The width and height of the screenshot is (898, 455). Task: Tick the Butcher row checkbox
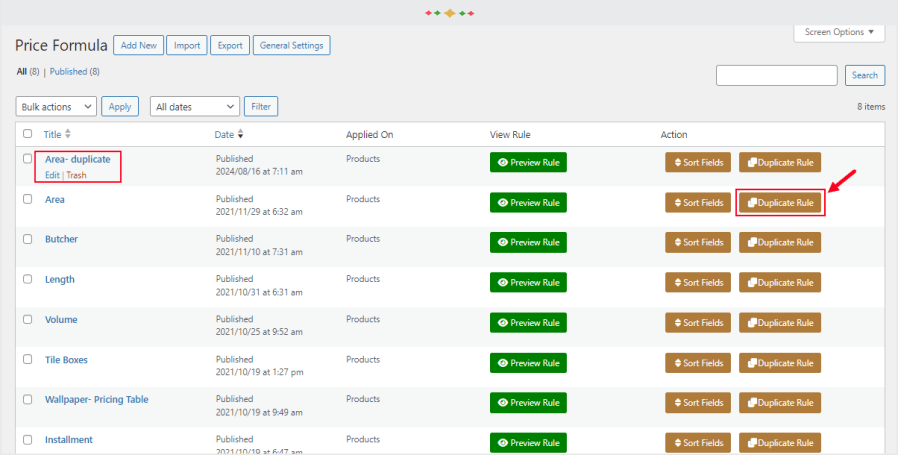[x=28, y=240]
